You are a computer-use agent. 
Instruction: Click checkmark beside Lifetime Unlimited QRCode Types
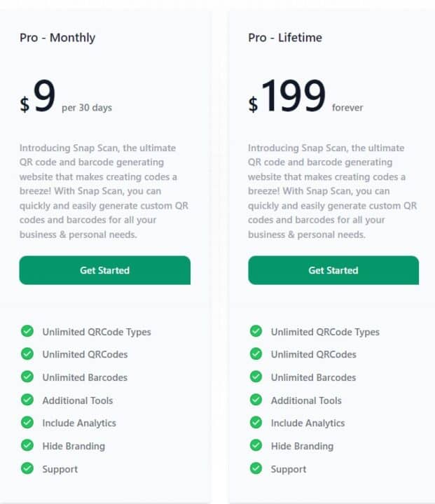[x=256, y=331]
